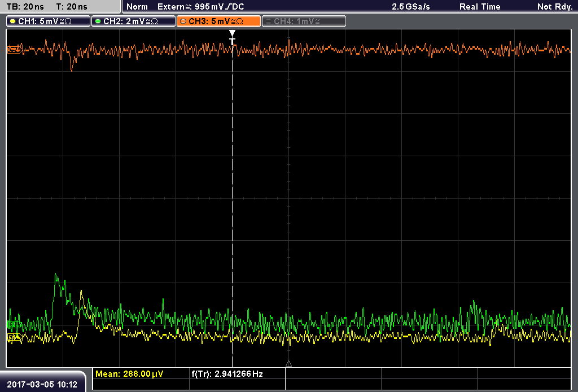Image resolution: width=578 pixels, height=392 pixels.
Task: Click the orange CH3 ground level marker
Action: pyautogui.click(x=14, y=50)
